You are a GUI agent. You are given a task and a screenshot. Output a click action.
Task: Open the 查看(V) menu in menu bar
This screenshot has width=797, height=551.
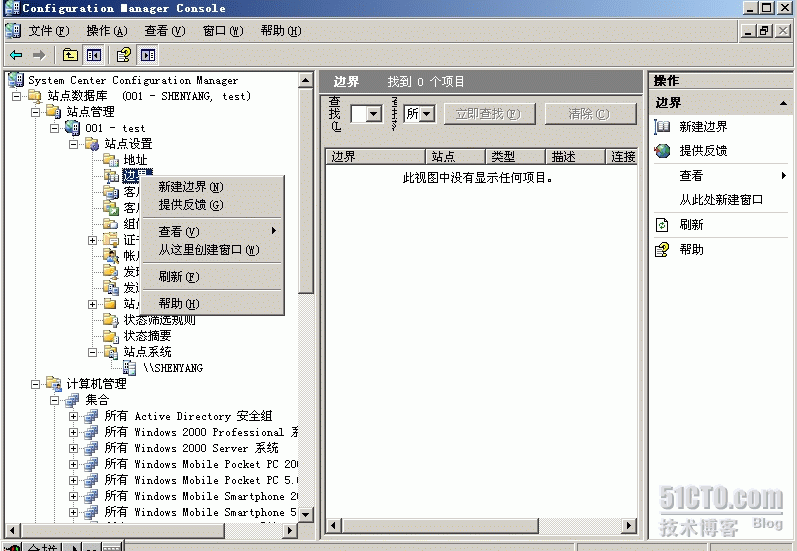pos(165,31)
